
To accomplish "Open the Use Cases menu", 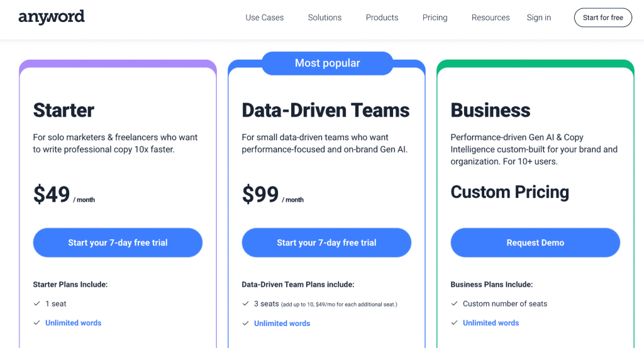I will click(x=264, y=18).
